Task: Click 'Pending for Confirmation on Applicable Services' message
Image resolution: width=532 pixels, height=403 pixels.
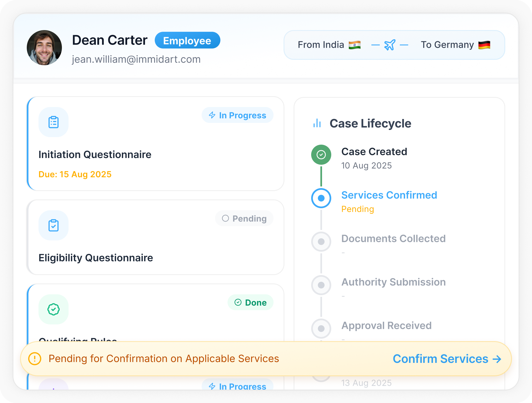Action: click(164, 359)
